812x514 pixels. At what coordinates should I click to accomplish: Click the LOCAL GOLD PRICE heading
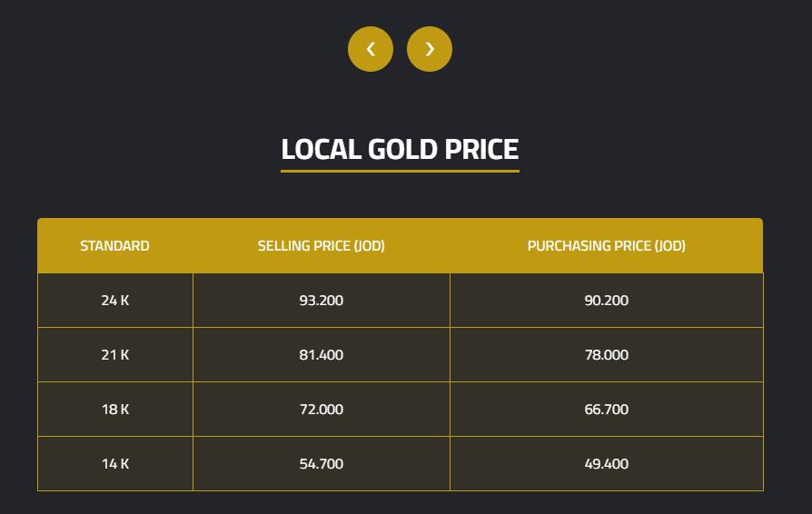click(x=400, y=149)
